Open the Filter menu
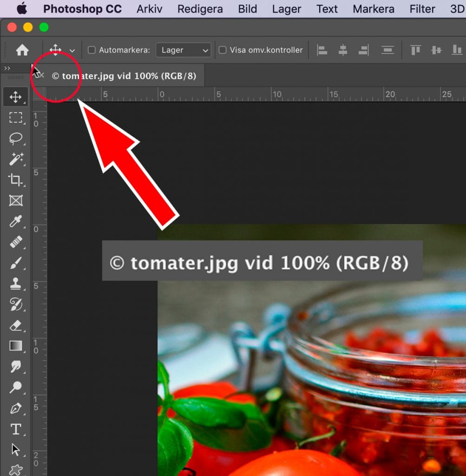Viewport: 466px width, 476px height. pos(422,9)
